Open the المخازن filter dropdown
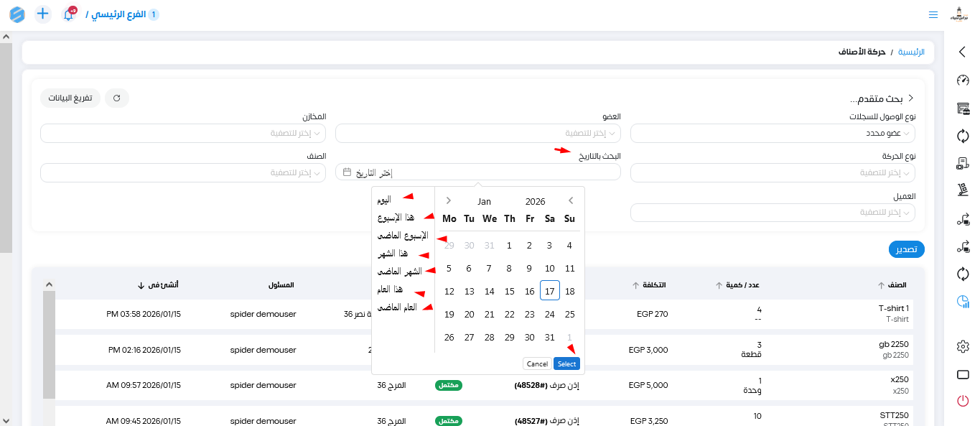 [183, 134]
